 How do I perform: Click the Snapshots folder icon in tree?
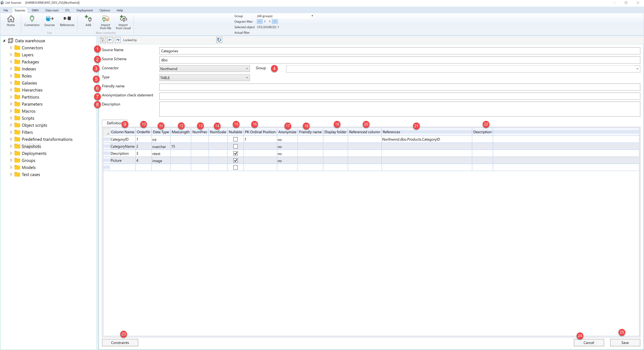(17, 146)
